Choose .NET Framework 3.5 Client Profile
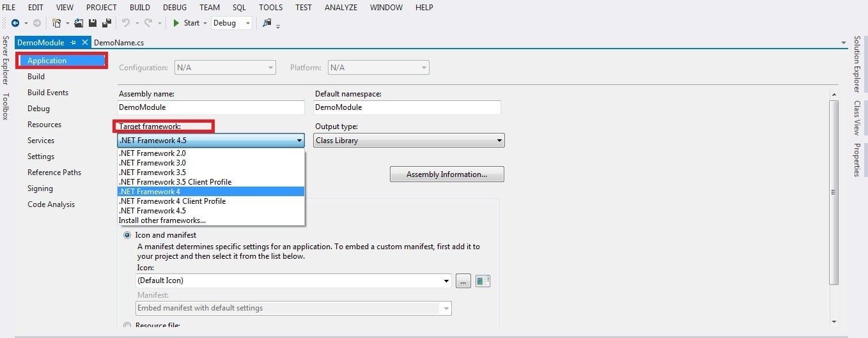 click(211, 182)
